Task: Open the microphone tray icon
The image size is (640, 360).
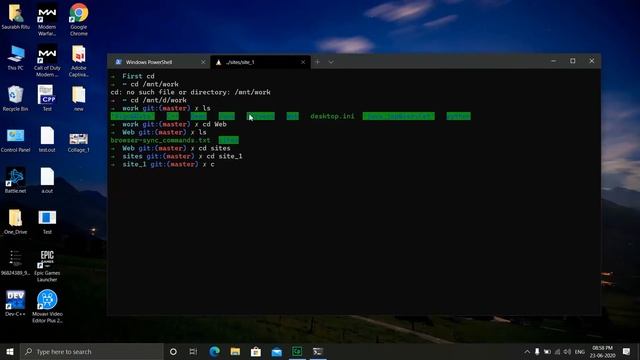Action: tap(537, 351)
